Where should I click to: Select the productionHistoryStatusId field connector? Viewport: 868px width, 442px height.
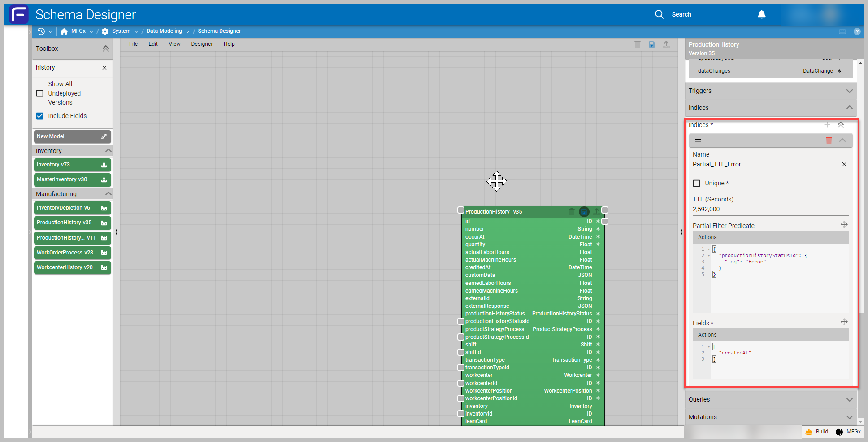click(460, 321)
